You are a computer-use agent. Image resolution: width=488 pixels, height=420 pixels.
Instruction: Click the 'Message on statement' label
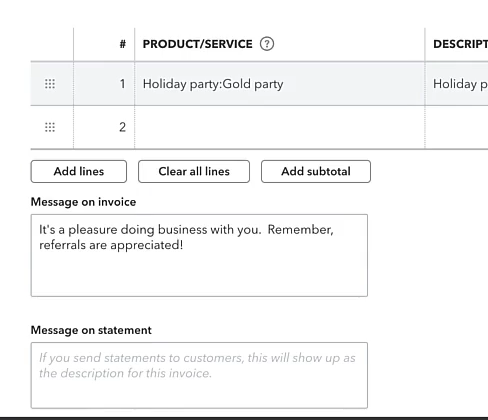coord(91,330)
